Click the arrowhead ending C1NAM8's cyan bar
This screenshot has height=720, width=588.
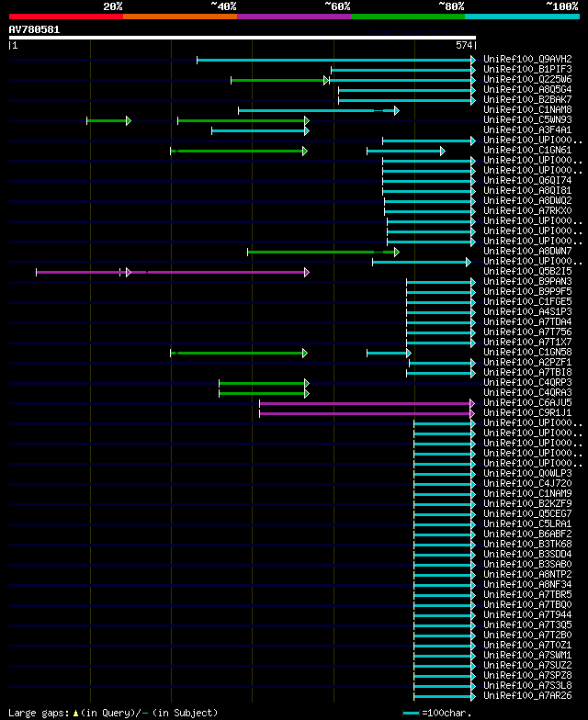[x=397, y=110]
